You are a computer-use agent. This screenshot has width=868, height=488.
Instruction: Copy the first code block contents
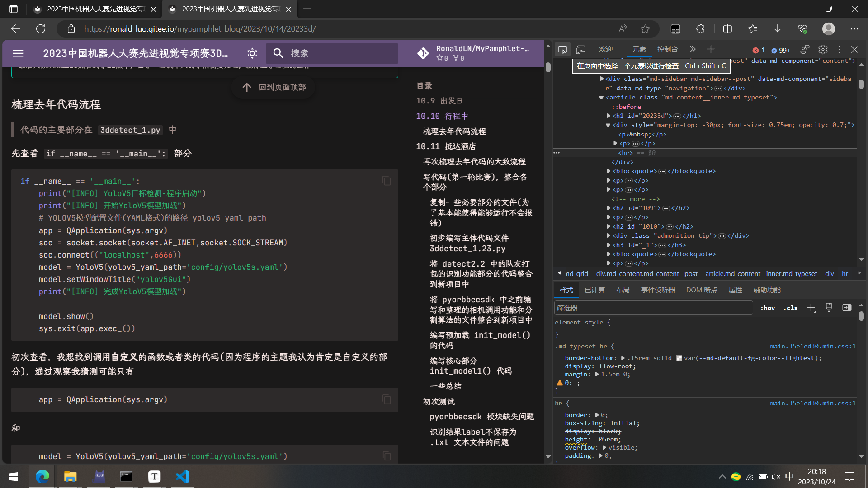387,181
